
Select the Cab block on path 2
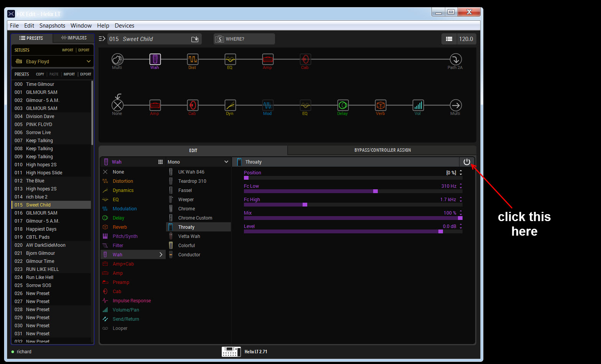(x=192, y=105)
